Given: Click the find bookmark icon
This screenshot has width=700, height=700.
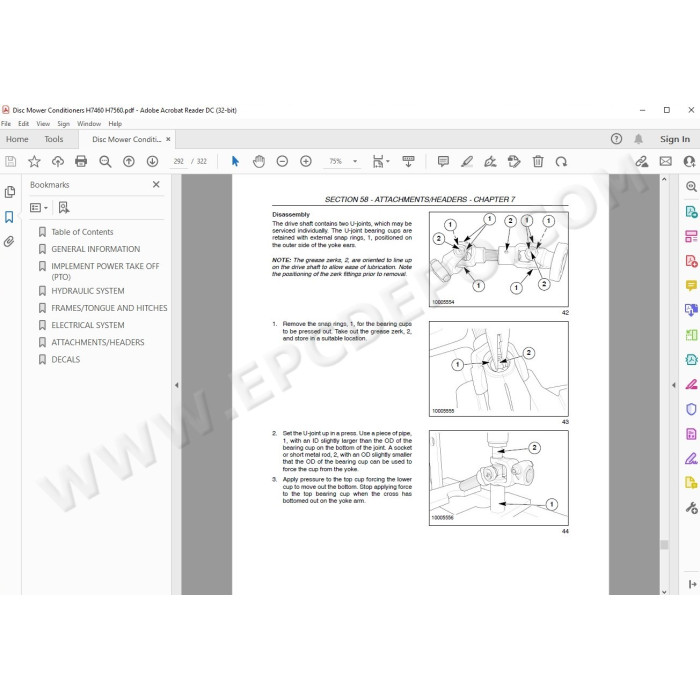Looking at the screenshot, I should [x=64, y=208].
